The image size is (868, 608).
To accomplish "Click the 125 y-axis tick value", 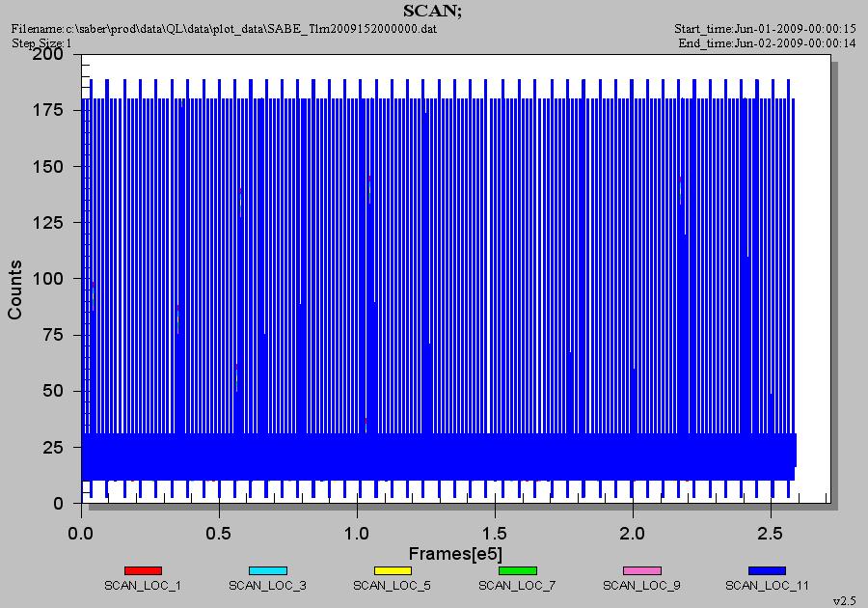I will pos(47,222).
